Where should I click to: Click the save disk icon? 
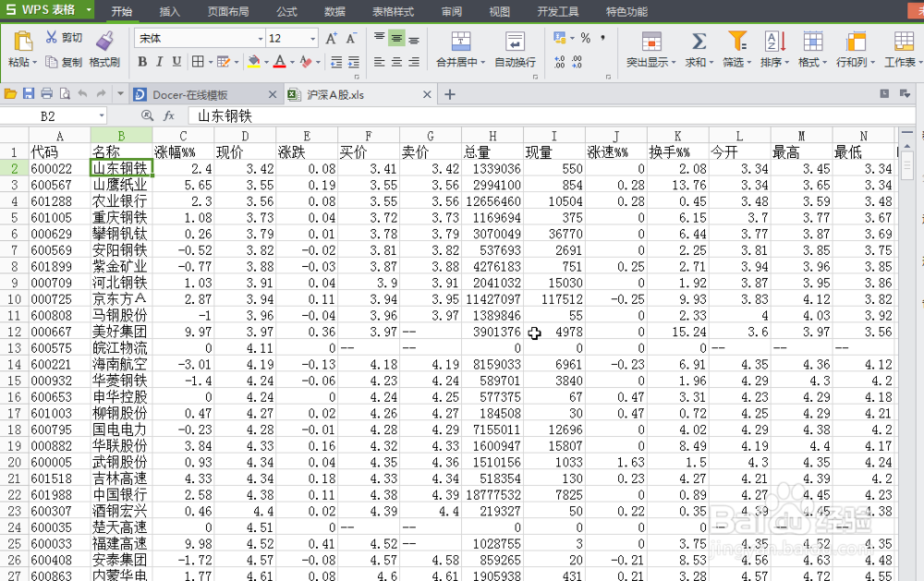point(29,93)
